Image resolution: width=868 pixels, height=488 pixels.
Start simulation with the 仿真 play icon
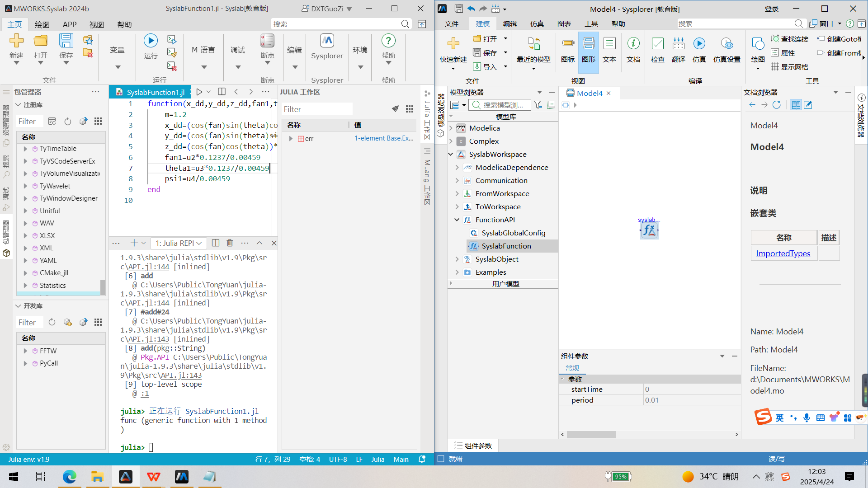click(699, 43)
